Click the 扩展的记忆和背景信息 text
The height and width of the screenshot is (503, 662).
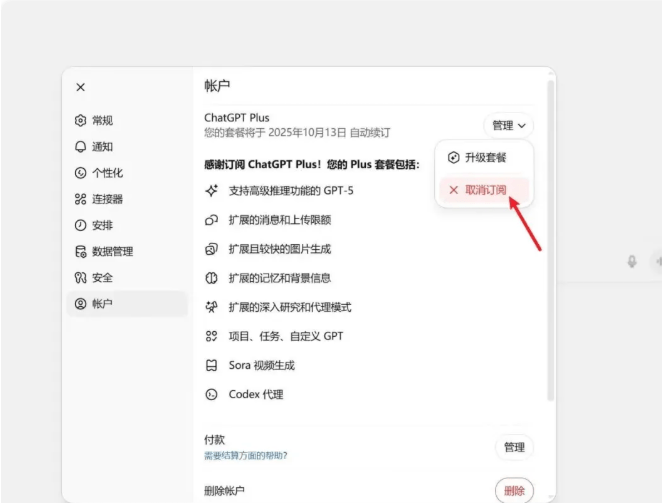click(x=279, y=278)
